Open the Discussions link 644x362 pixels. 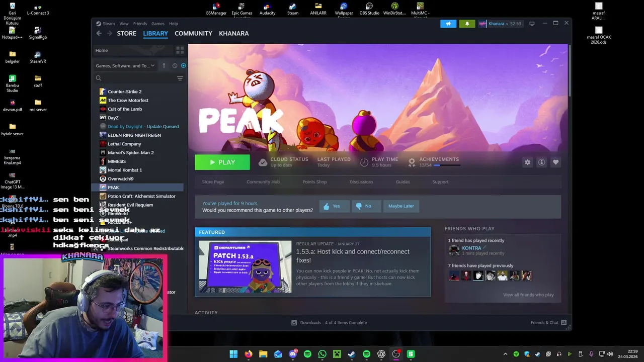361,182
